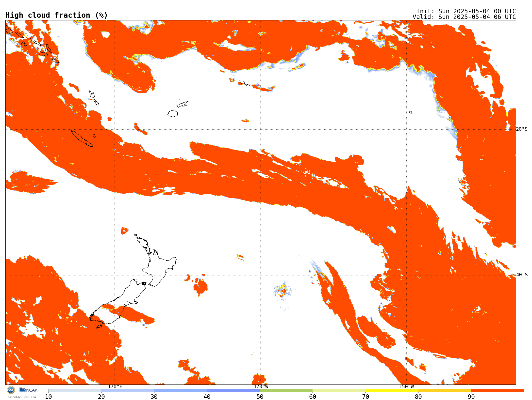Click the NSF logo icon
This screenshot has width=532, height=400.
pos(11,390)
